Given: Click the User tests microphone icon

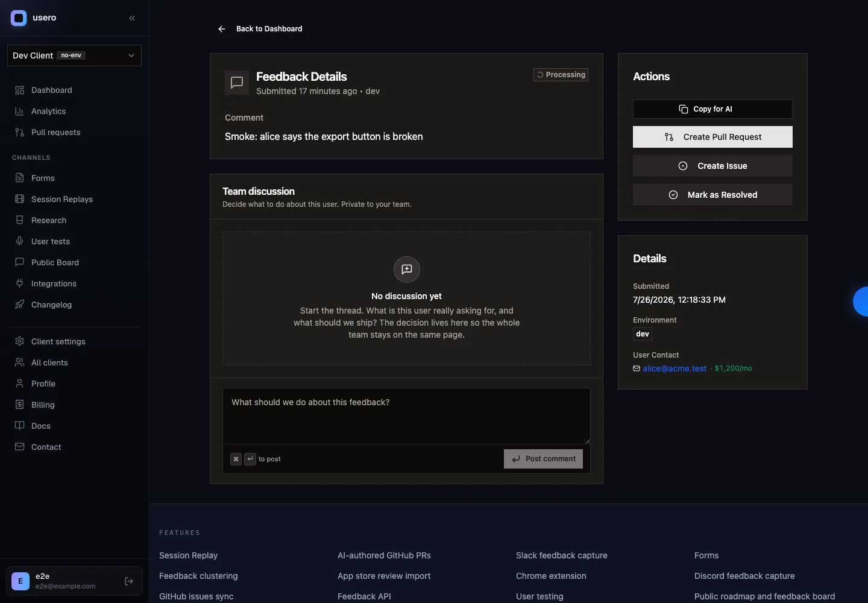Looking at the screenshot, I should 19,241.
